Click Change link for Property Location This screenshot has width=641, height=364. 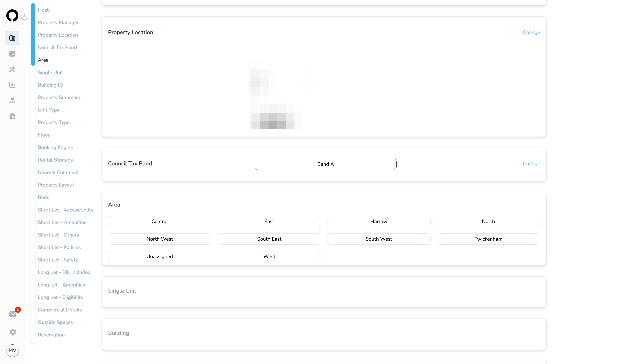(x=531, y=32)
